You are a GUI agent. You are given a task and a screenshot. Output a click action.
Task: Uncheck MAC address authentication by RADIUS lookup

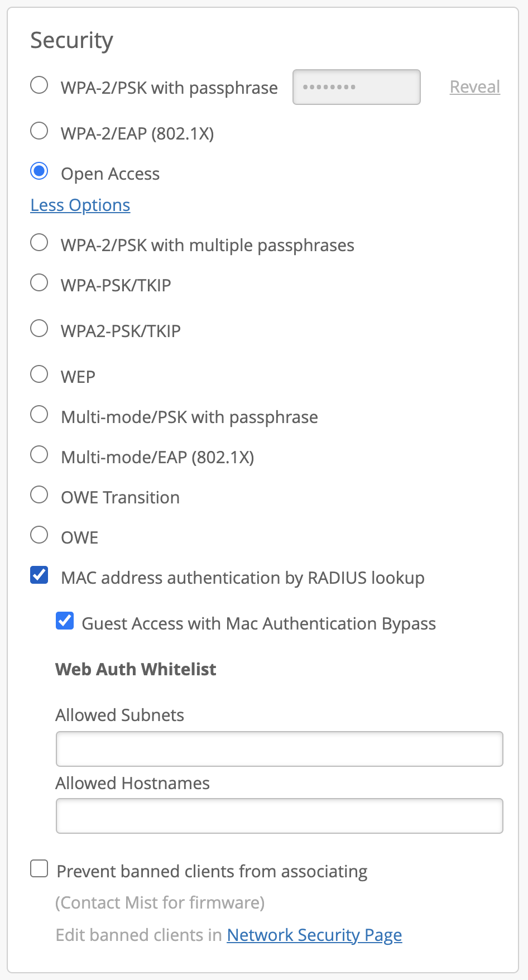(39, 575)
